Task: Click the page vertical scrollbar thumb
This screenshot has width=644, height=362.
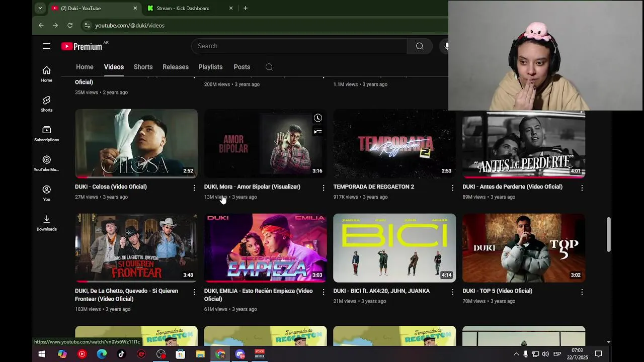Action: click(608, 234)
